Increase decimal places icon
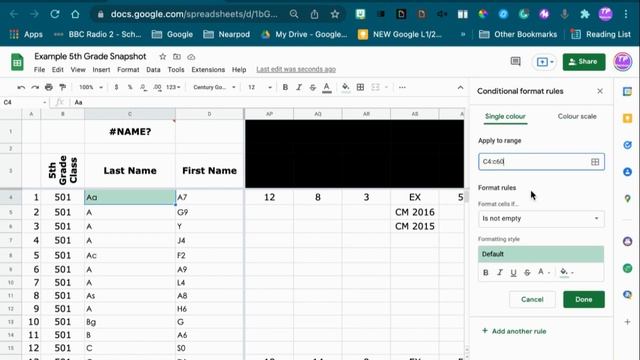This screenshot has width=640, height=360. (157, 87)
